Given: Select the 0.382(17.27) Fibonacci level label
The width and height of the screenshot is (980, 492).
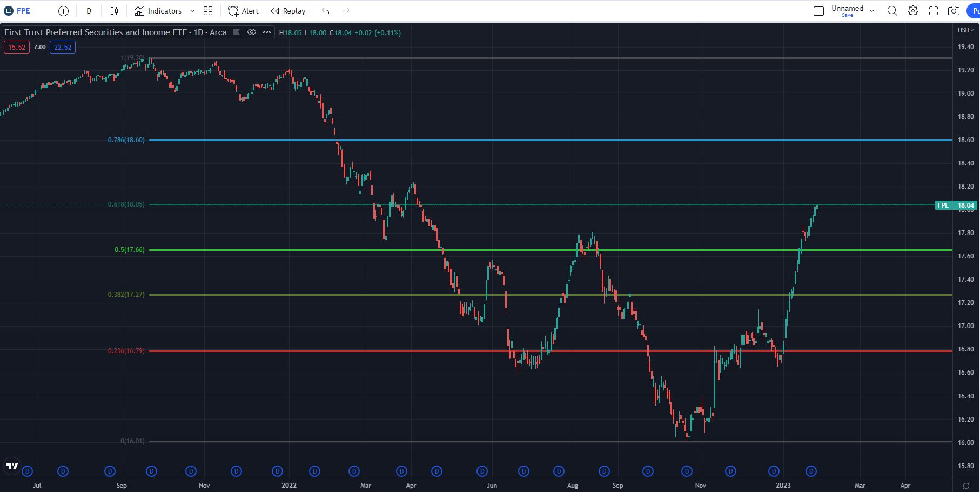Looking at the screenshot, I should click(x=126, y=295).
